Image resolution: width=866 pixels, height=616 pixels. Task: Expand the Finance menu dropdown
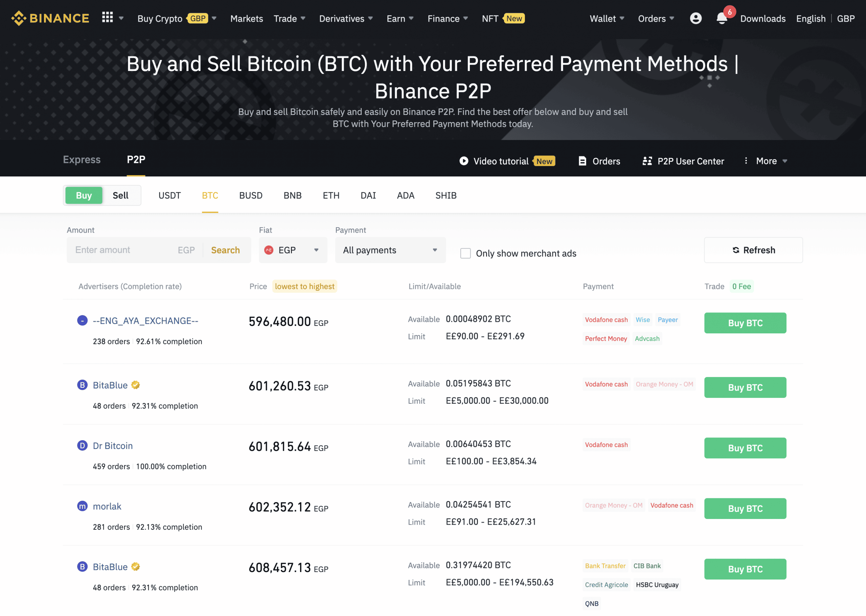pyautogui.click(x=465, y=18)
